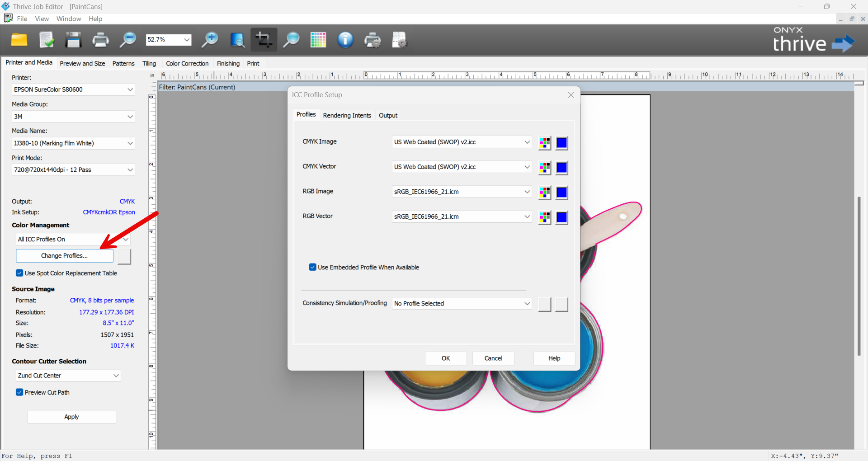This screenshot has height=461, width=868.
Task: Switch to the Rendering Intents tab
Action: pos(347,115)
